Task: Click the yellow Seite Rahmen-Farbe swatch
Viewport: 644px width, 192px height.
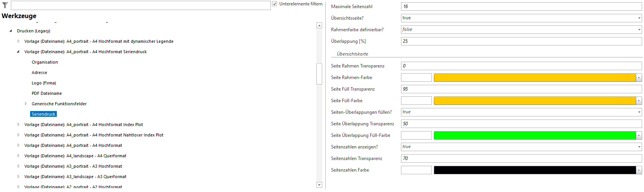Action: point(535,77)
